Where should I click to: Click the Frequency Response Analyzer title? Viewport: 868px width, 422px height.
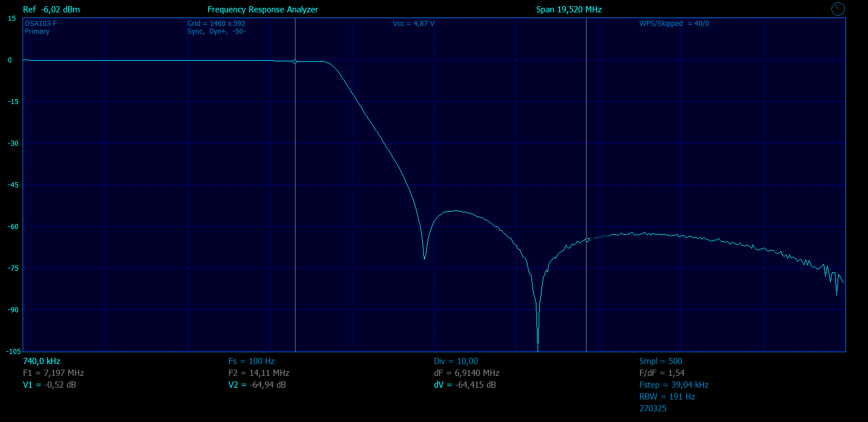click(x=263, y=10)
